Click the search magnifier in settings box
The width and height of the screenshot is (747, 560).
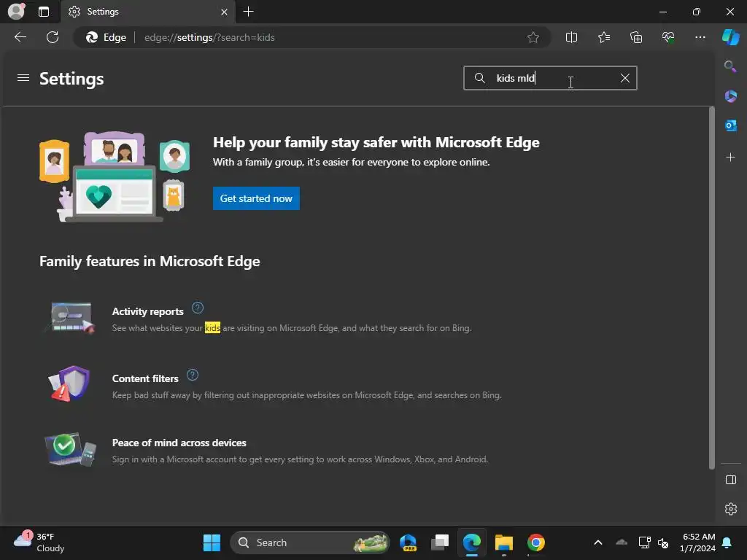coord(480,78)
